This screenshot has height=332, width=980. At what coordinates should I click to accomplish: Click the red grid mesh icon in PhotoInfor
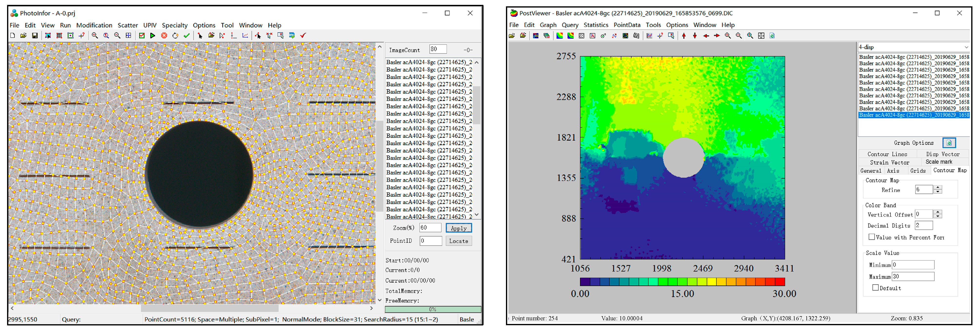point(59,36)
